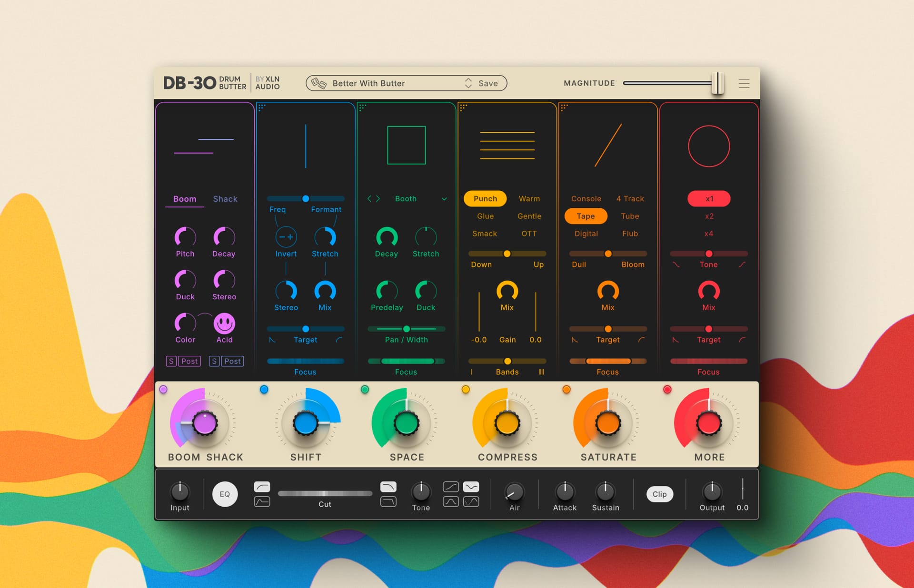Click the Acid smiley face icon
Viewport: 914px width, 588px height.
tap(224, 323)
